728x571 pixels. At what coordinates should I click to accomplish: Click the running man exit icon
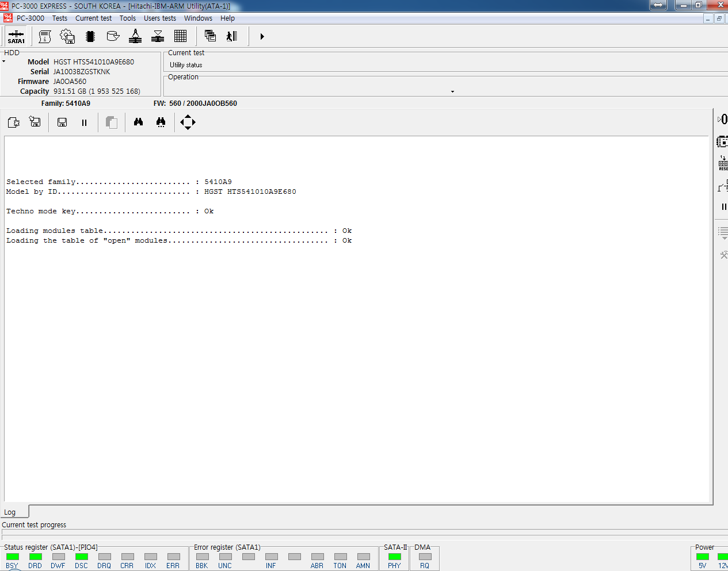232,36
